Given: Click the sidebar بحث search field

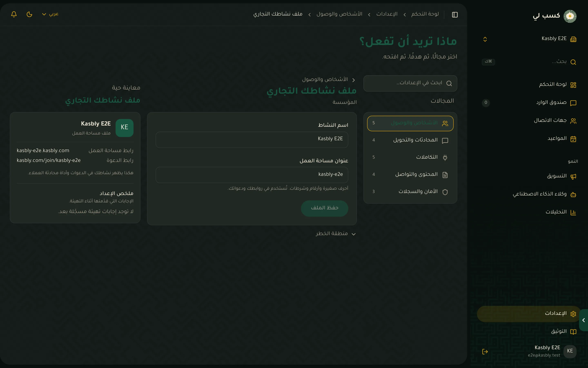Looking at the screenshot, I should 530,62.
